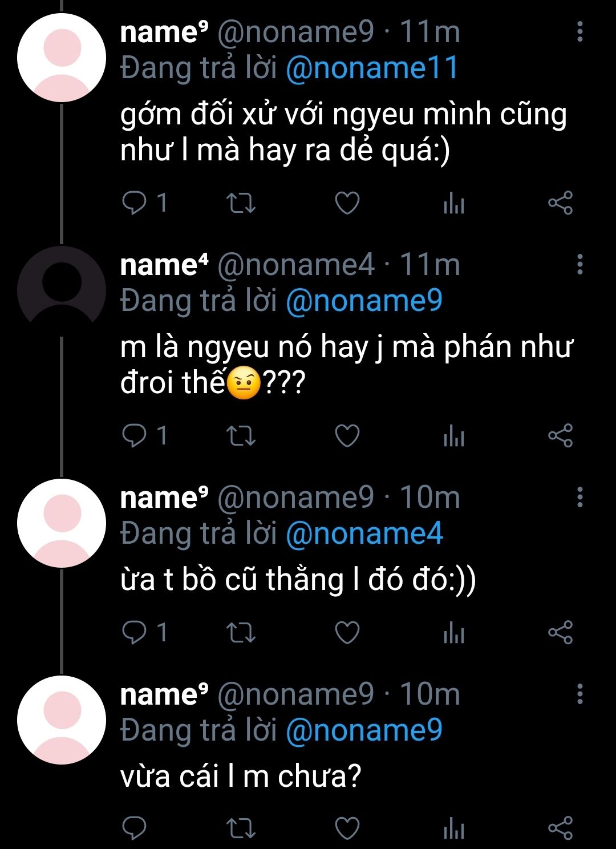Image resolution: width=616 pixels, height=849 pixels.
Task: Share the last tweet in thread
Action: pos(560,828)
